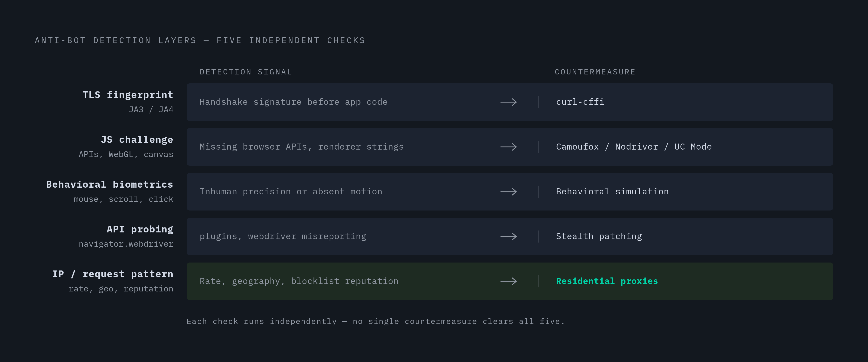
Task: Click the arrow in the Residential proxies row
Action: 509,281
